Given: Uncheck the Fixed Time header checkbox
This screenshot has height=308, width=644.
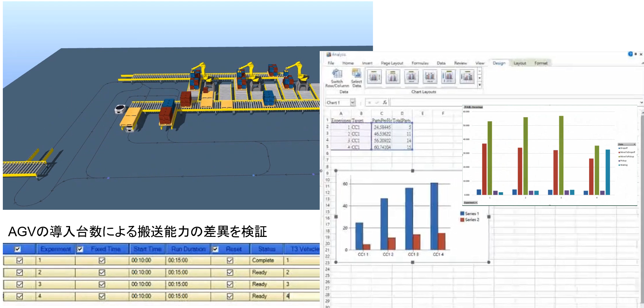Looking at the screenshot, I should click(80, 249).
